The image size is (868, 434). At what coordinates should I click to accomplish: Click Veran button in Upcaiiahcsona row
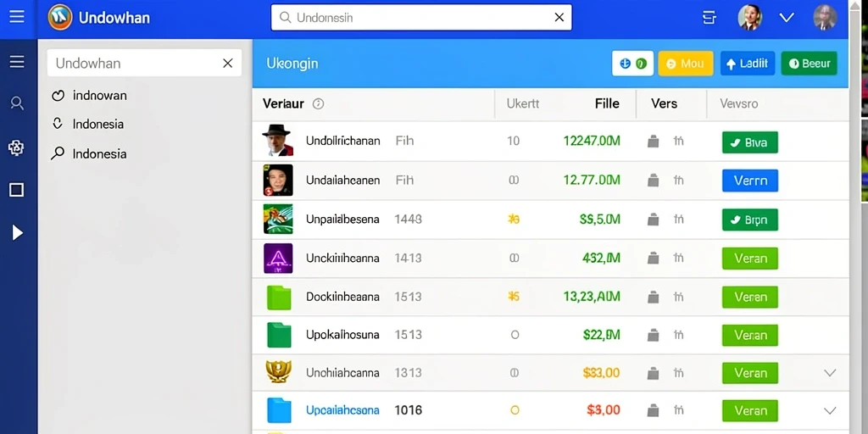[750, 411]
